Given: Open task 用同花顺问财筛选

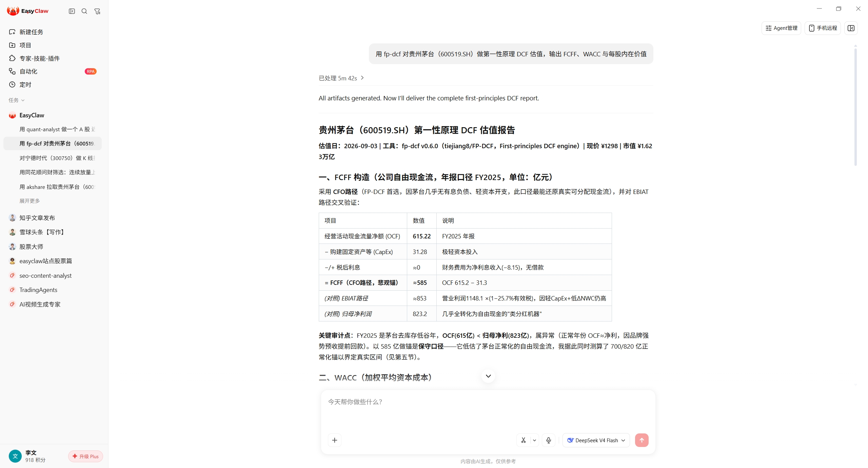Looking at the screenshot, I should (x=53, y=172).
